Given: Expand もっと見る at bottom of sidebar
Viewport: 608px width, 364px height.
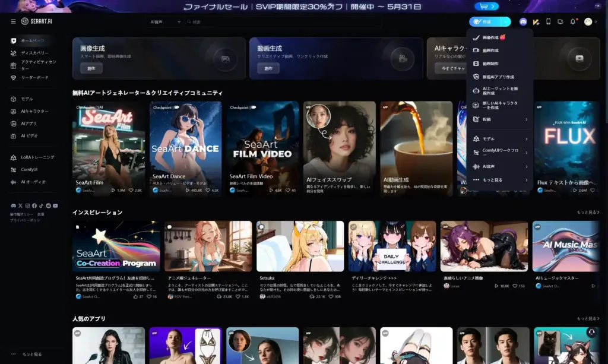Looking at the screenshot, I should (27, 354).
